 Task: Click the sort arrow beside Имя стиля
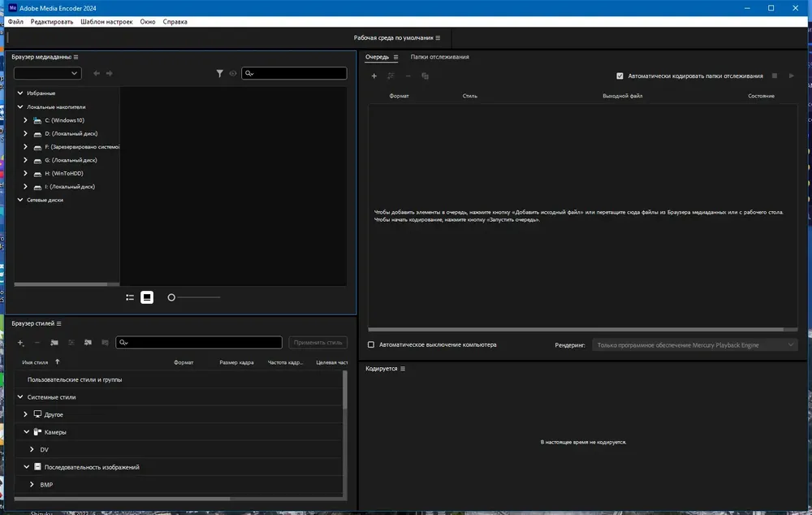click(x=58, y=362)
